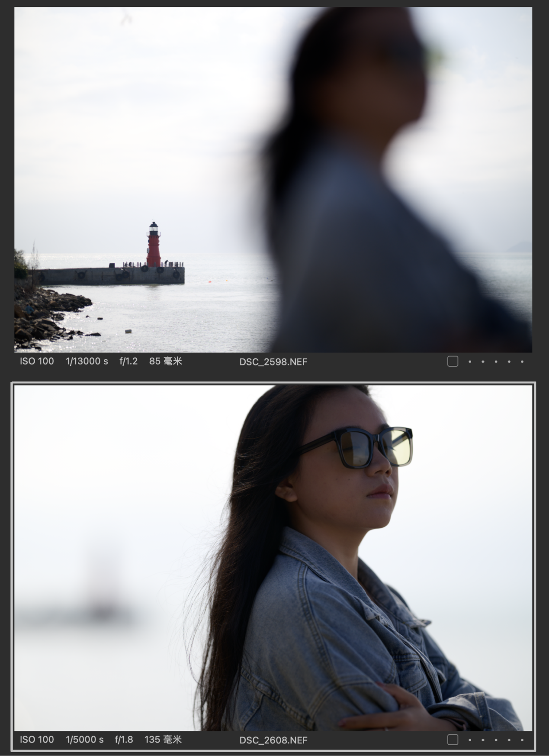The height and width of the screenshot is (756, 549).
Task: Set one-star rating on DSC_2598.NEF
Action: click(x=470, y=362)
